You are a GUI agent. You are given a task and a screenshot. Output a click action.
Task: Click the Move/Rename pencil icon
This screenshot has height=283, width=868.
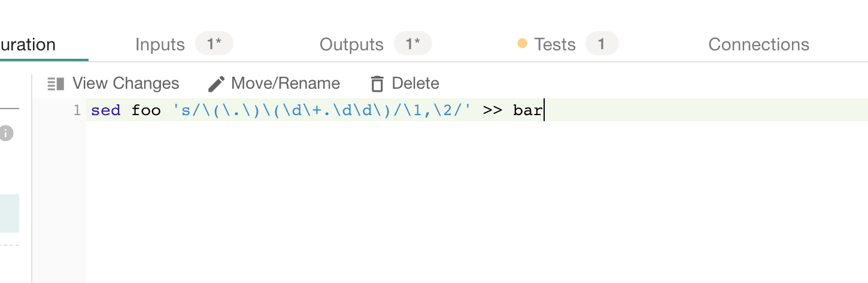(216, 83)
